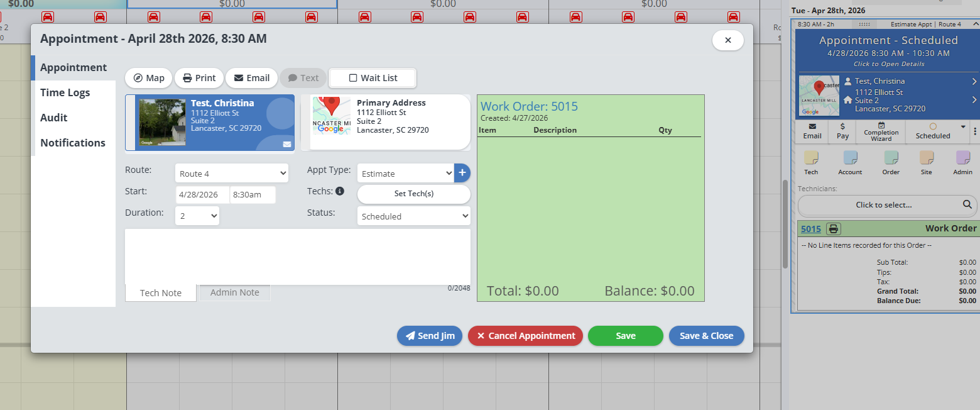Print the appointment details
This screenshot has width=980, height=410.
click(199, 78)
